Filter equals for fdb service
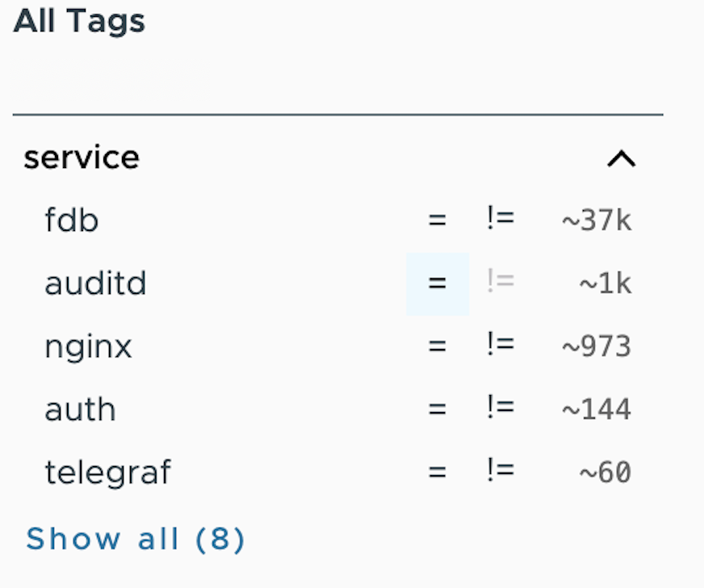 click(x=438, y=220)
